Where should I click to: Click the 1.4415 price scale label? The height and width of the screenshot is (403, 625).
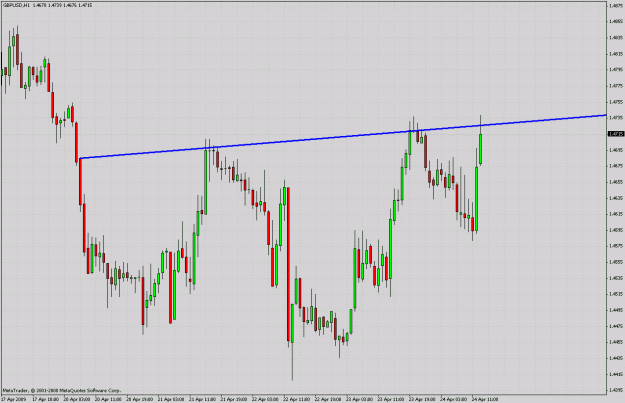pos(616,374)
